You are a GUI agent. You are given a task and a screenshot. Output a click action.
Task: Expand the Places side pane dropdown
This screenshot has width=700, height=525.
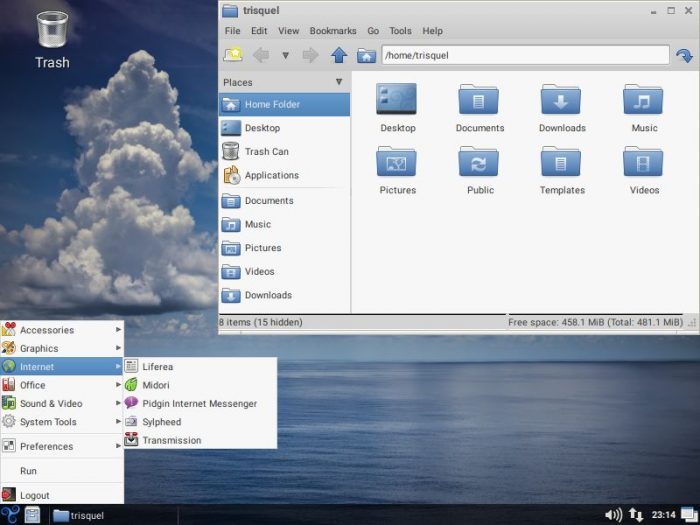339,82
